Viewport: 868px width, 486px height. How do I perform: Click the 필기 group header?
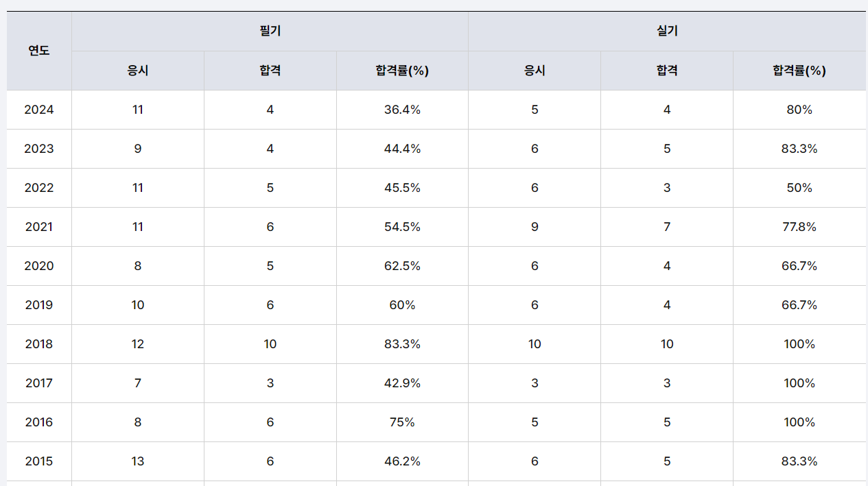click(270, 31)
